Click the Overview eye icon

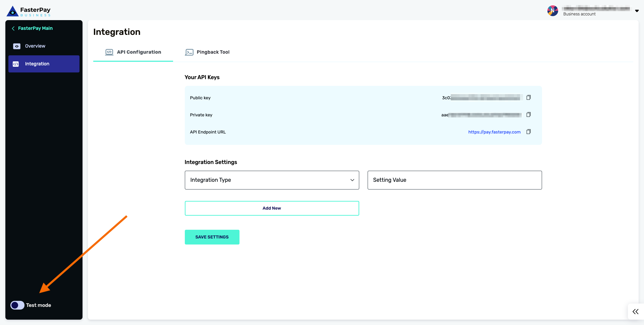coord(16,46)
